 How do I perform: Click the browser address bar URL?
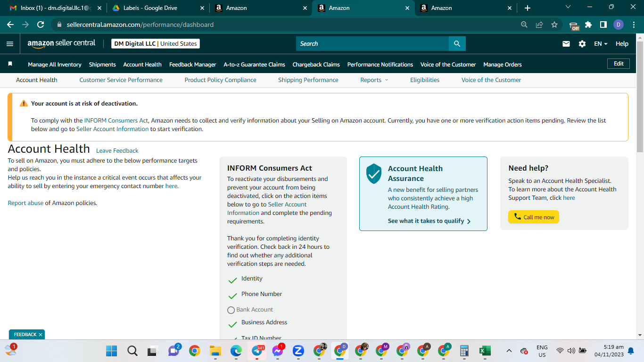click(140, 25)
